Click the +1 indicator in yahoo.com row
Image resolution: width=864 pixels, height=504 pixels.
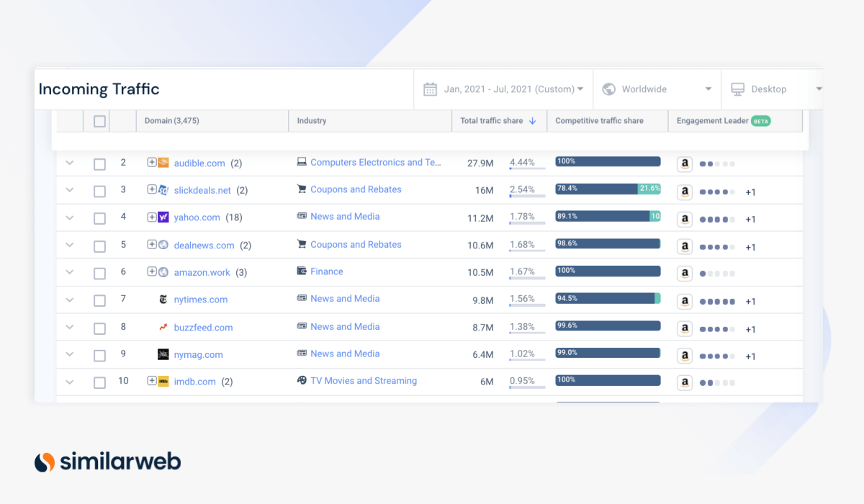(x=750, y=220)
